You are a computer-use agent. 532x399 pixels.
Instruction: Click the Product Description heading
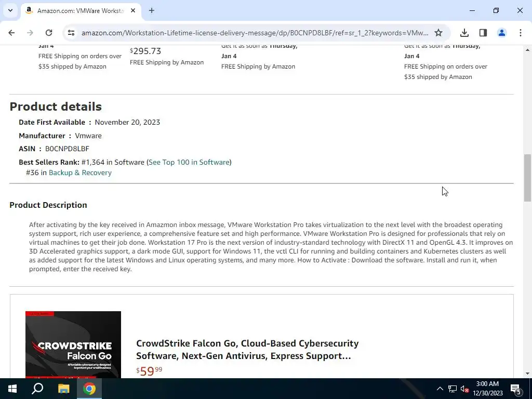click(x=48, y=205)
